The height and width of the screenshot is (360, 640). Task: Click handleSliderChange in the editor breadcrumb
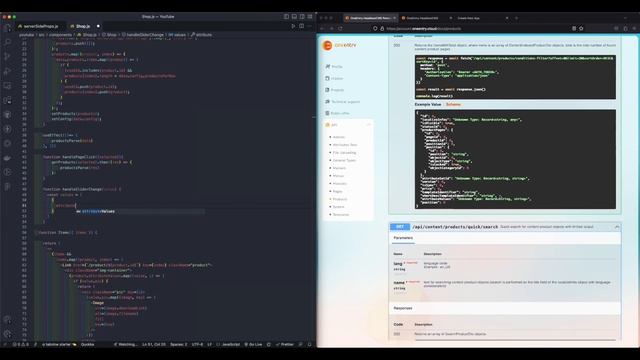click(142, 35)
